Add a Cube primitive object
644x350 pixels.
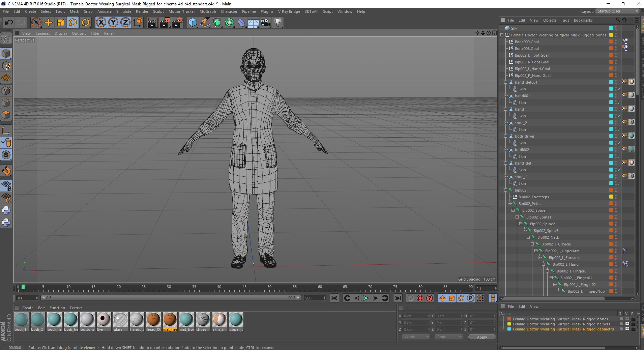click(193, 23)
